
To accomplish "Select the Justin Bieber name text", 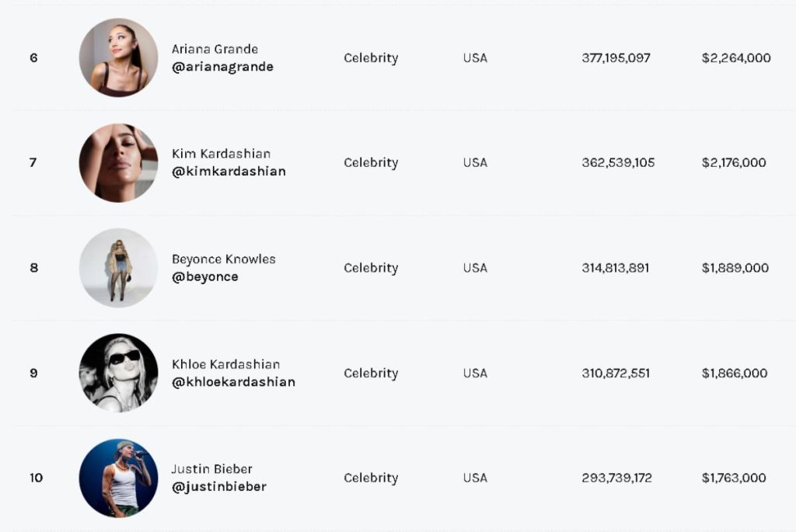I will pos(211,469).
